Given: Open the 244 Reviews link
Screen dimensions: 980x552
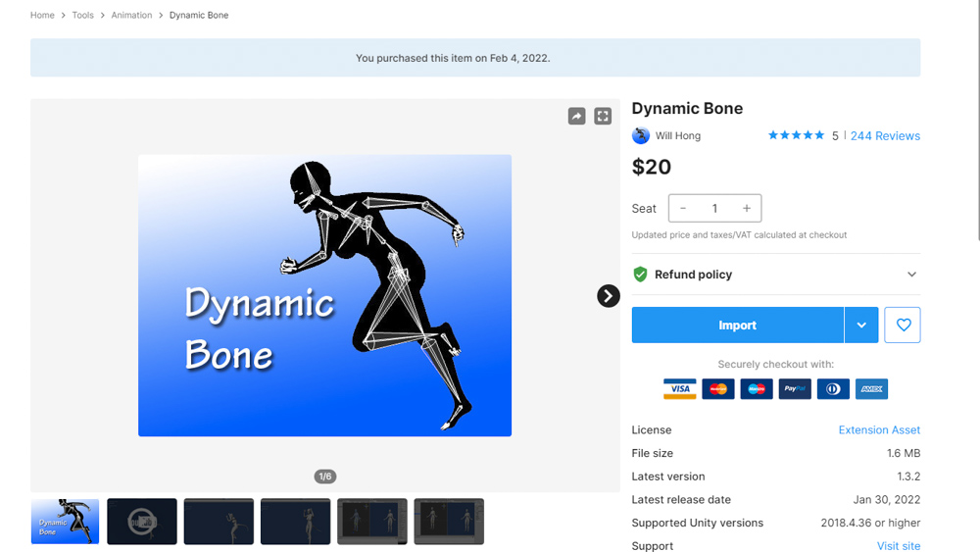Looking at the screenshot, I should pyautogui.click(x=885, y=135).
